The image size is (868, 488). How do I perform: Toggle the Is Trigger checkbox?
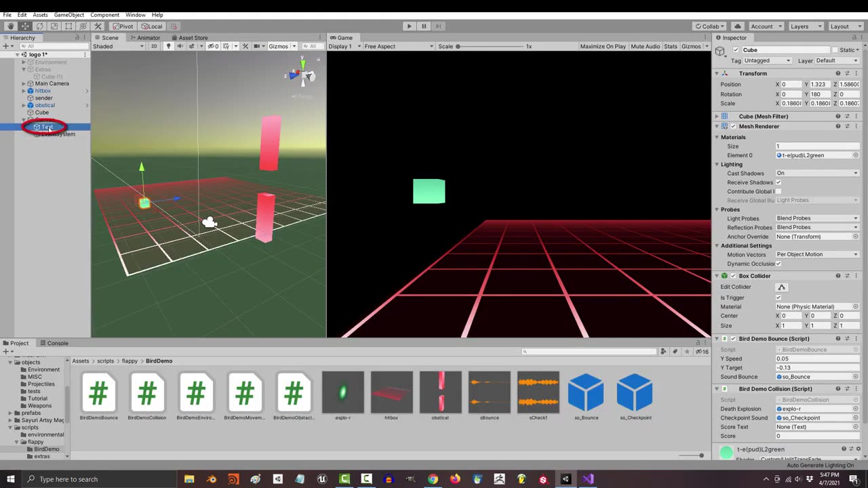coord(778,298)
